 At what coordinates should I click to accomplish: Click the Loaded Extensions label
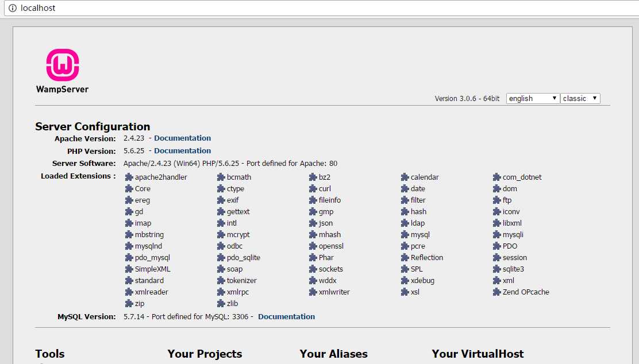(78, 176)
